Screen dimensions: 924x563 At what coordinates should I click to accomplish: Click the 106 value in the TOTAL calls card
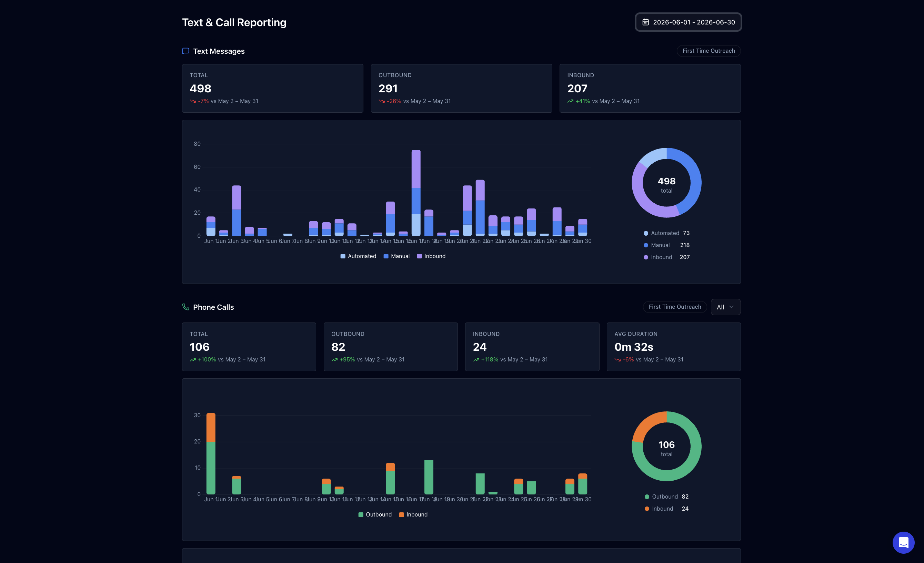[x=200, y=347]
